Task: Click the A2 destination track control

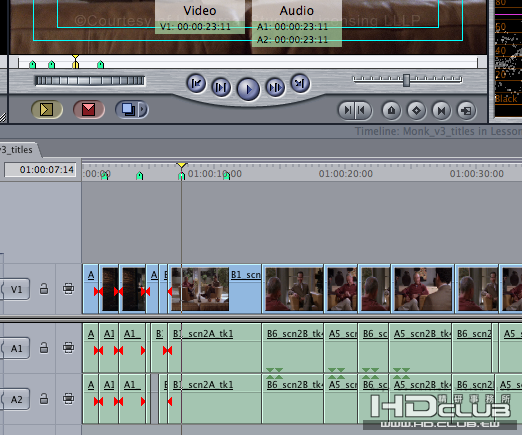Action: point(16,399)
